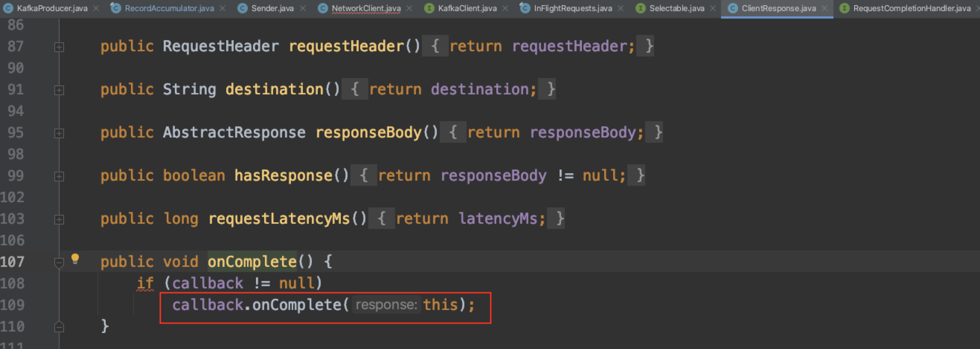Expand the folded destination() method

click(x=59, y=90)
